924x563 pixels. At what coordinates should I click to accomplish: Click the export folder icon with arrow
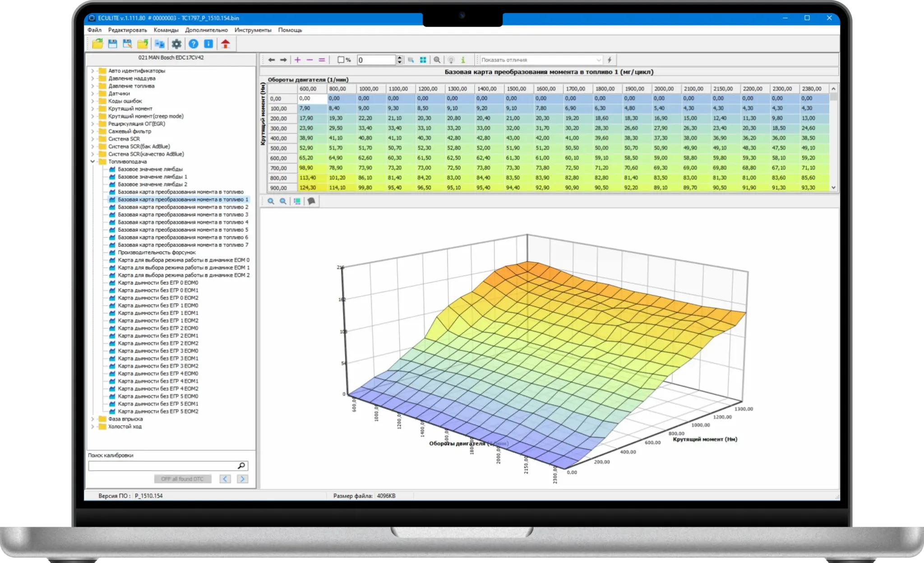tap(143, 44)
